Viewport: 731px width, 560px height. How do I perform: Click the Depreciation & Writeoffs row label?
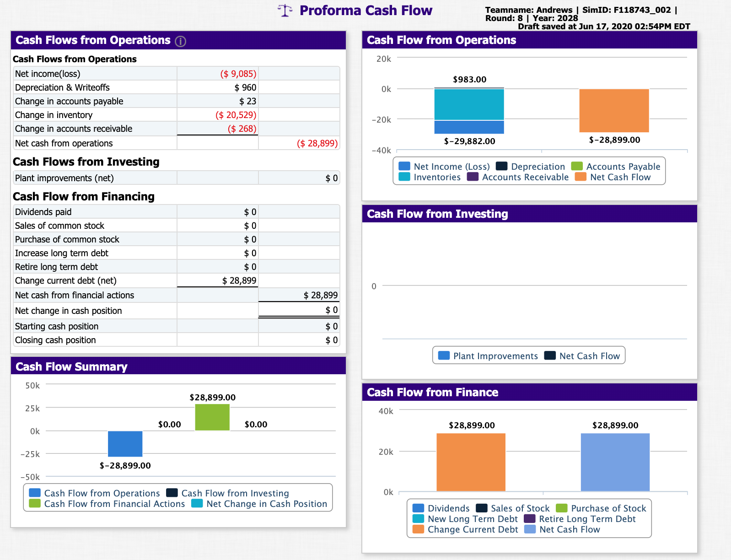pyautogui.click(x=62, y=87)
